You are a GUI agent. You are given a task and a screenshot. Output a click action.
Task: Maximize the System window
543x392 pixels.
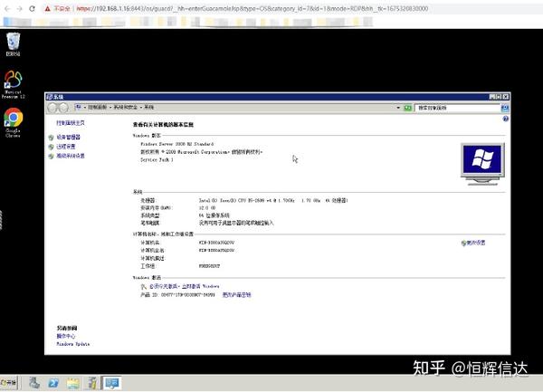pyautogui.click(x=499, y=97)
